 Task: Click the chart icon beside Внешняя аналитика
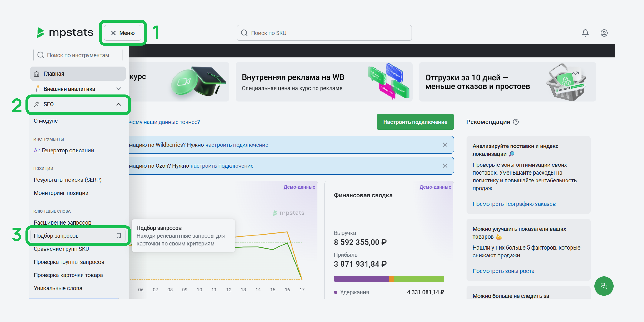(37, 89)
